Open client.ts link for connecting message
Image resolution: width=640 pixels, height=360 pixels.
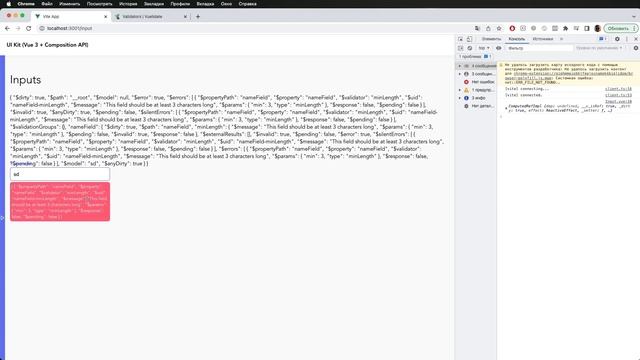[x=618, y=89]
